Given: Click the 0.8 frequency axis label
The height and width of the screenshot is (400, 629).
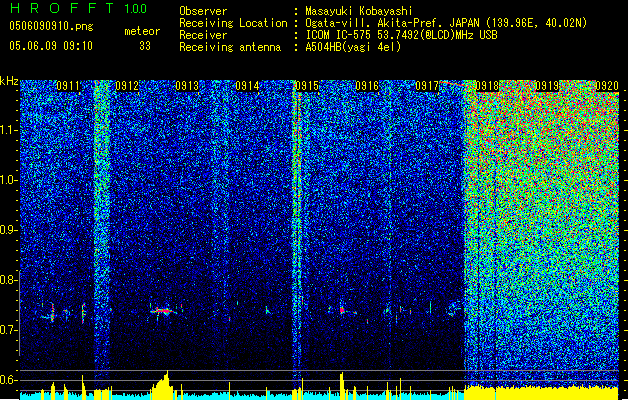Looking at the screenshot, I should point(8,280).
